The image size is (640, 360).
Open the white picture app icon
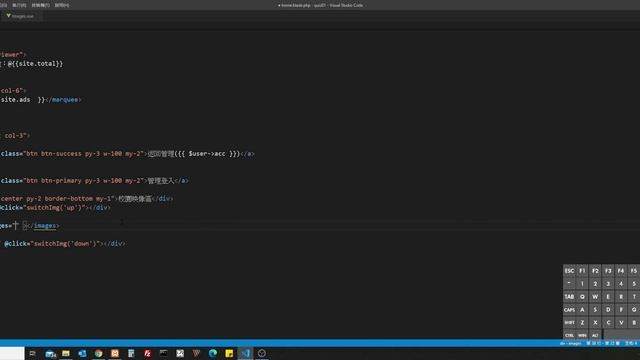click(x=180, y=353)
